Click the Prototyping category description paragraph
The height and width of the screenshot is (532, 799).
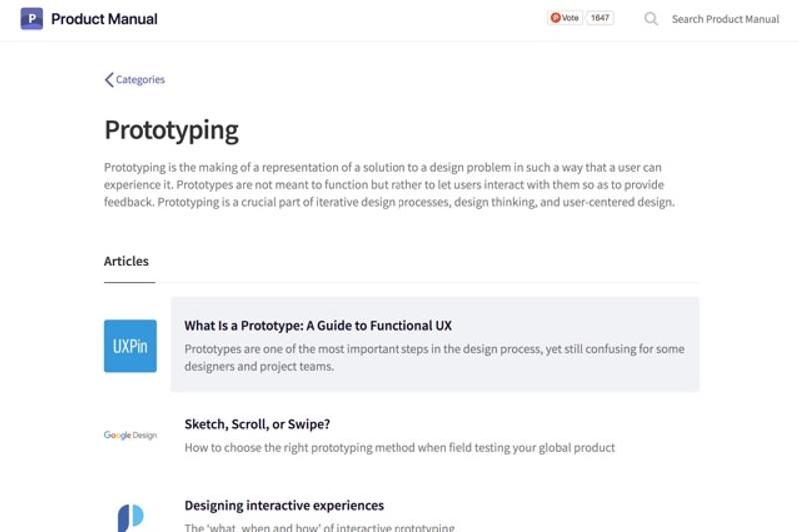click(x=390, y=185)
